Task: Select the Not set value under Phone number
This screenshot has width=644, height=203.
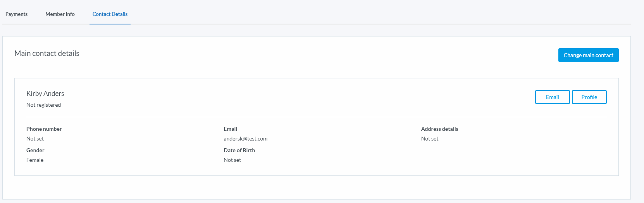Action: pyautogui.click(x=35, y=139)
